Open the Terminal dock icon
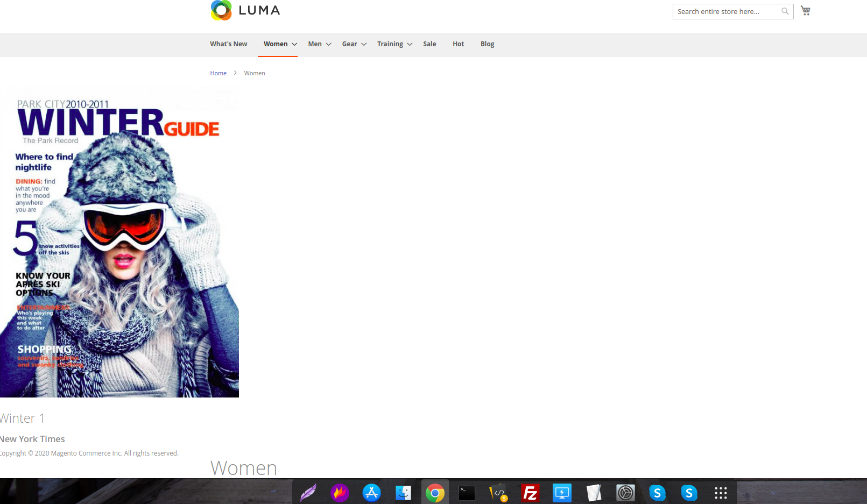867x504 pixels. (x=467, y=493)
